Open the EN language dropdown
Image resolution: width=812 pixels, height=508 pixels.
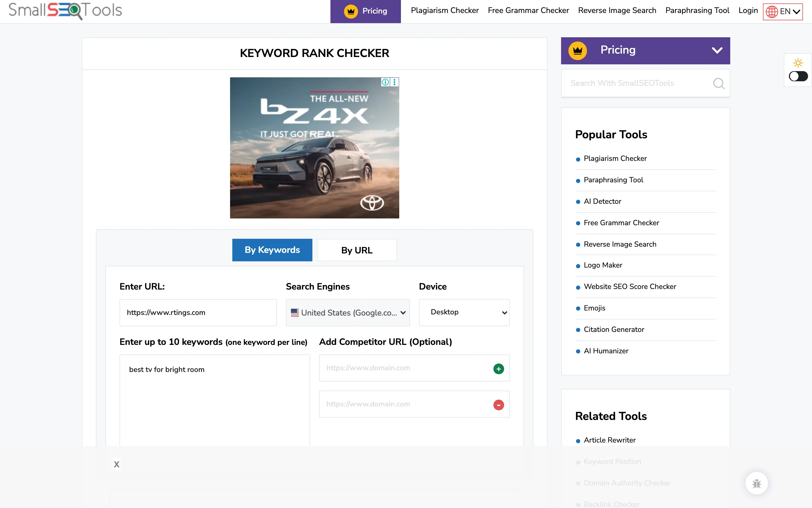point(783,12)
